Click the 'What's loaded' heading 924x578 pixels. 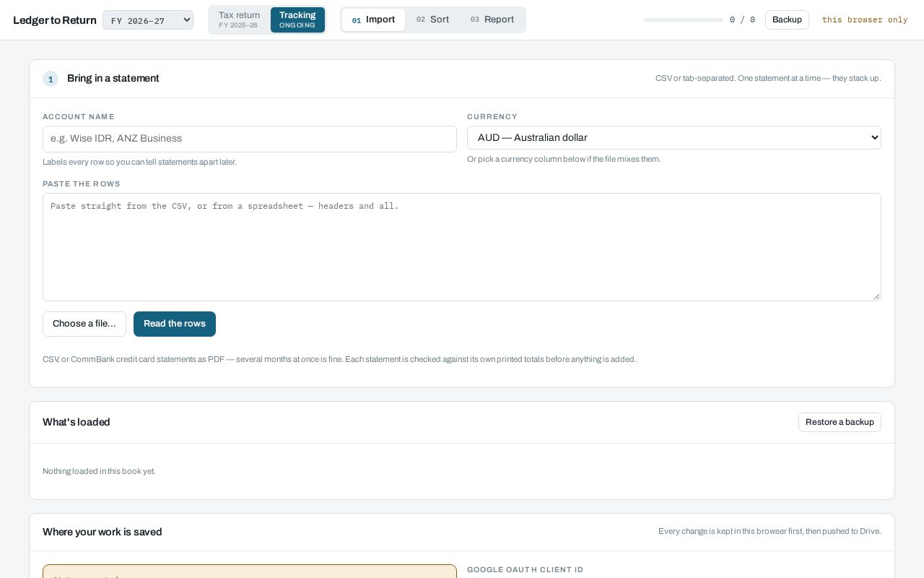click(x=77, y=422)
